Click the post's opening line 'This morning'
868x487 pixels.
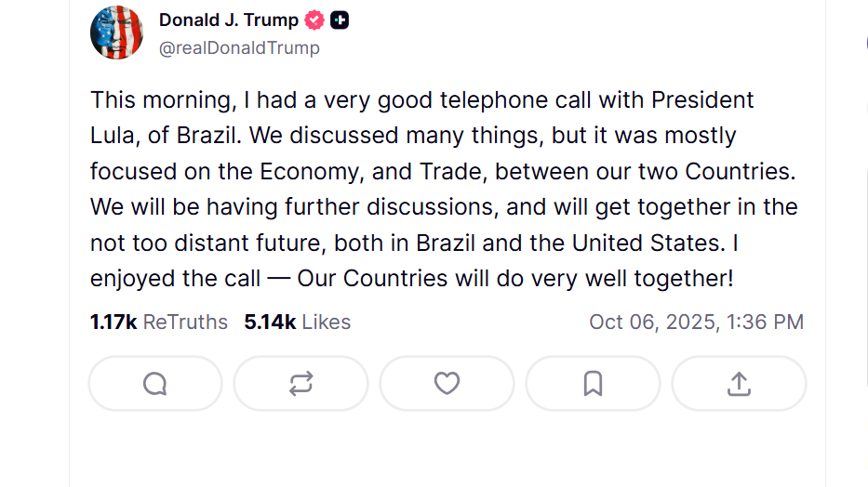154,100
